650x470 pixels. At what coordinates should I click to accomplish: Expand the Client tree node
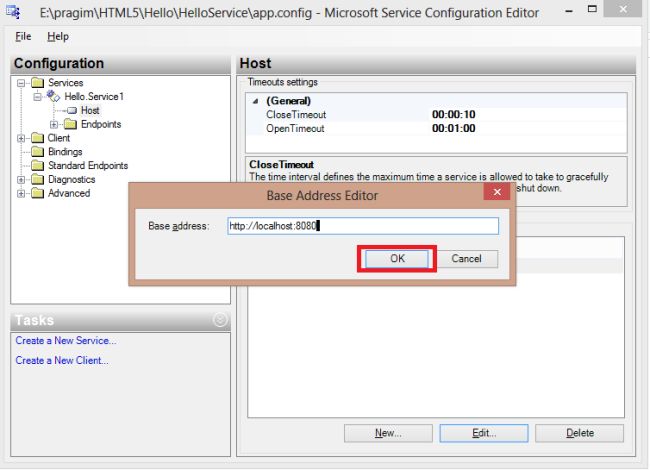coord(21,138)
